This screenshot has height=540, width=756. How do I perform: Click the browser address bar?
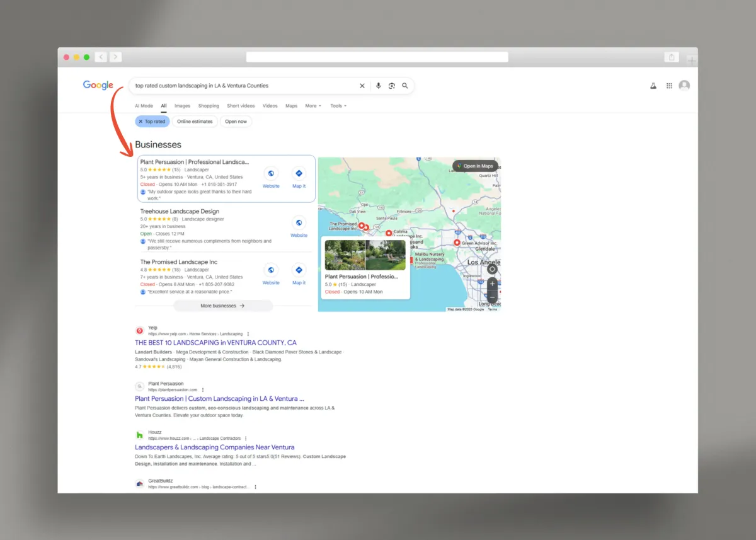point(377,57)
